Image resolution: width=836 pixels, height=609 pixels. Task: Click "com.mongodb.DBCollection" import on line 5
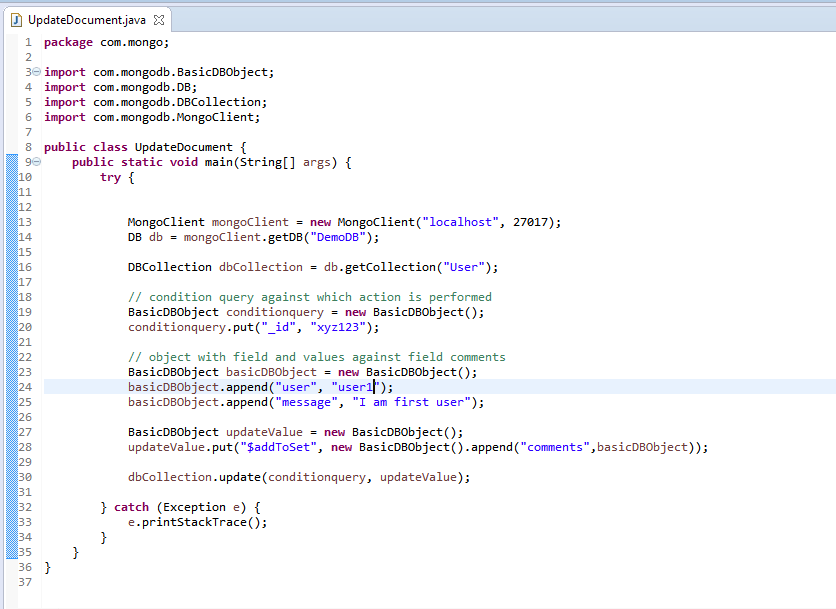(177, 102)
